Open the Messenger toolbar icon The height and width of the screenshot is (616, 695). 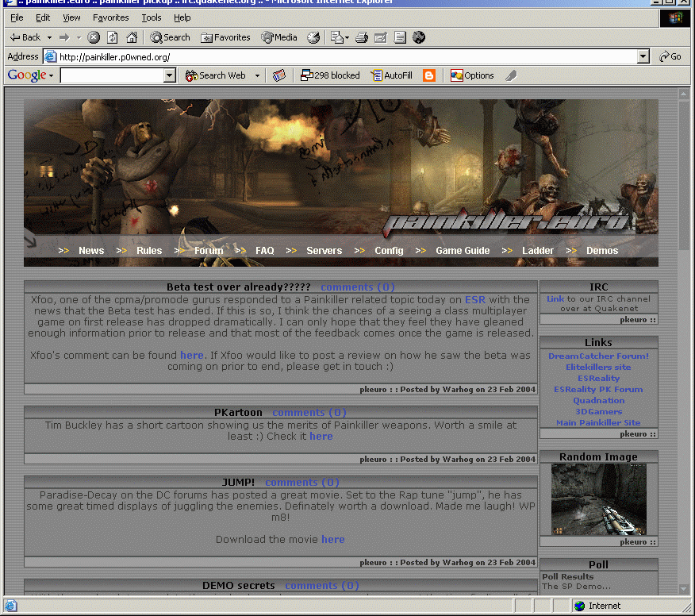[419, 37]
